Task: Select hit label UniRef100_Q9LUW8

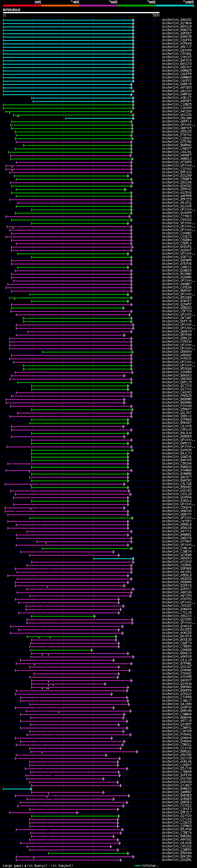Action: tap(177, 118)
